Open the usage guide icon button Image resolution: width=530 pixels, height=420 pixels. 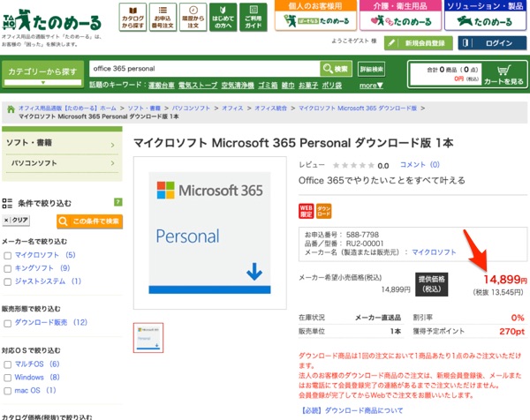coord(254,18)
